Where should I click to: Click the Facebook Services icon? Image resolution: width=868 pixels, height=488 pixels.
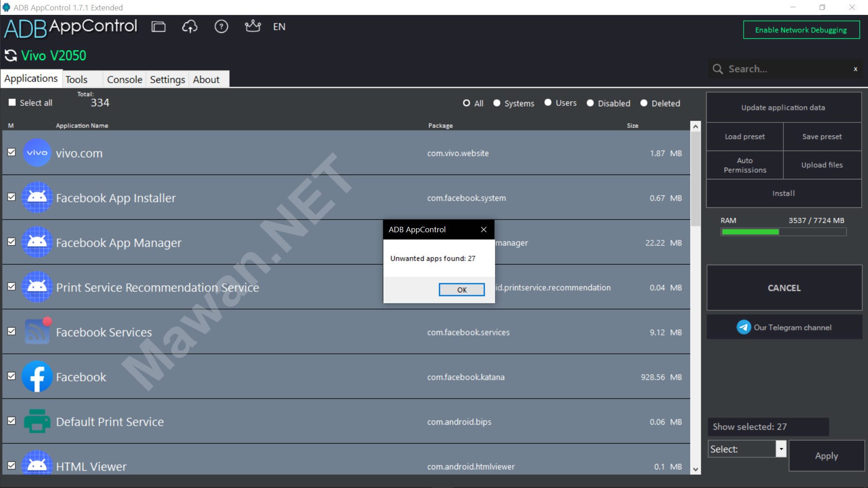pyautogui.click(x=38, y=331)
